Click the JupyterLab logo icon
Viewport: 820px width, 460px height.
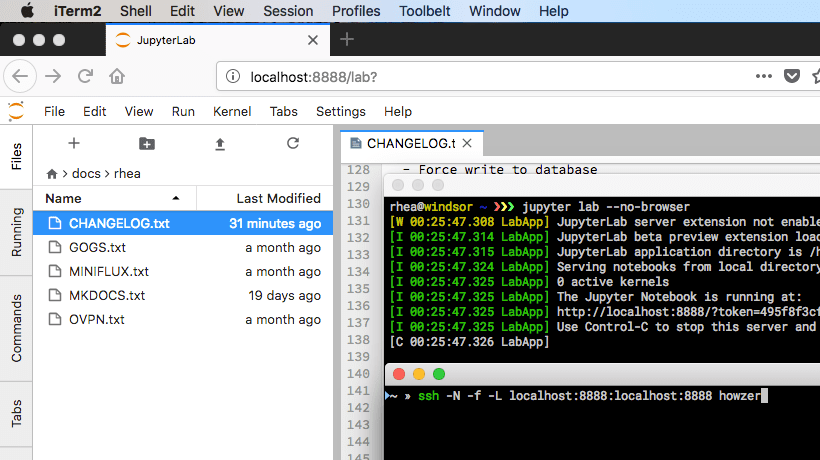pos(16,111)
